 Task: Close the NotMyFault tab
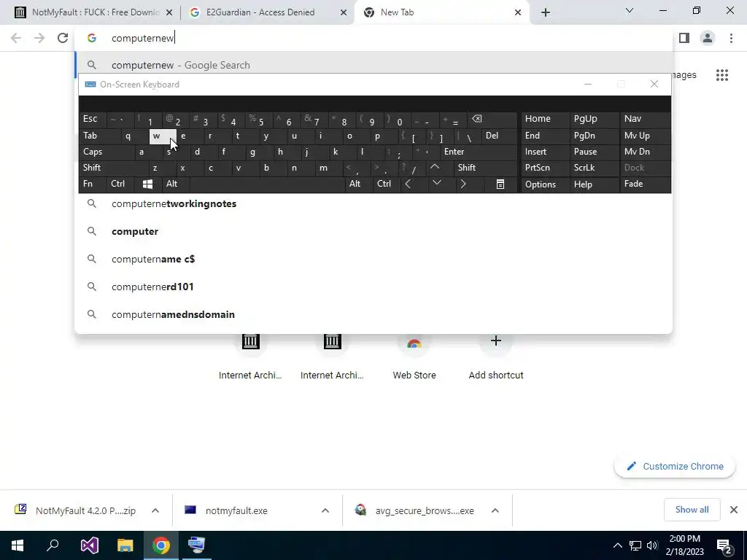(169, 13)
